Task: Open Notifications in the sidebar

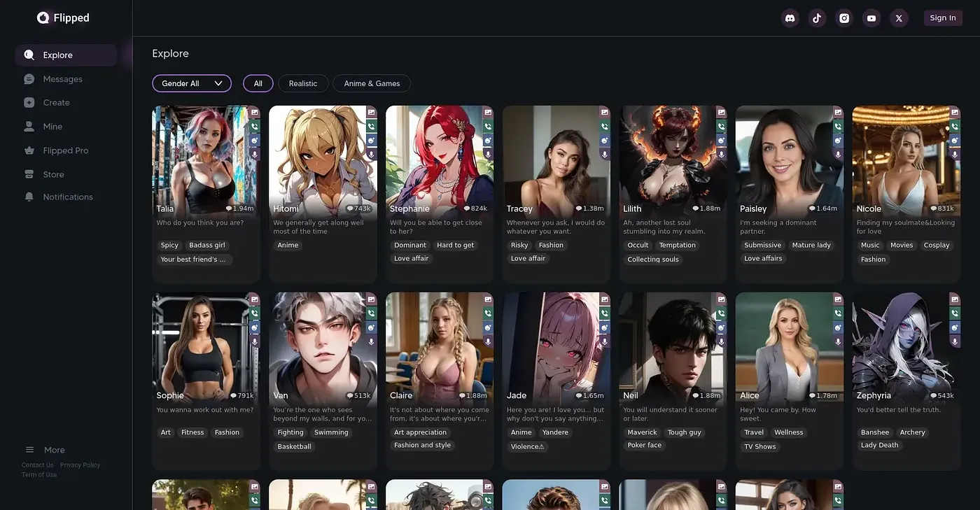Action: pyautogui.click(x=66, y=197)
